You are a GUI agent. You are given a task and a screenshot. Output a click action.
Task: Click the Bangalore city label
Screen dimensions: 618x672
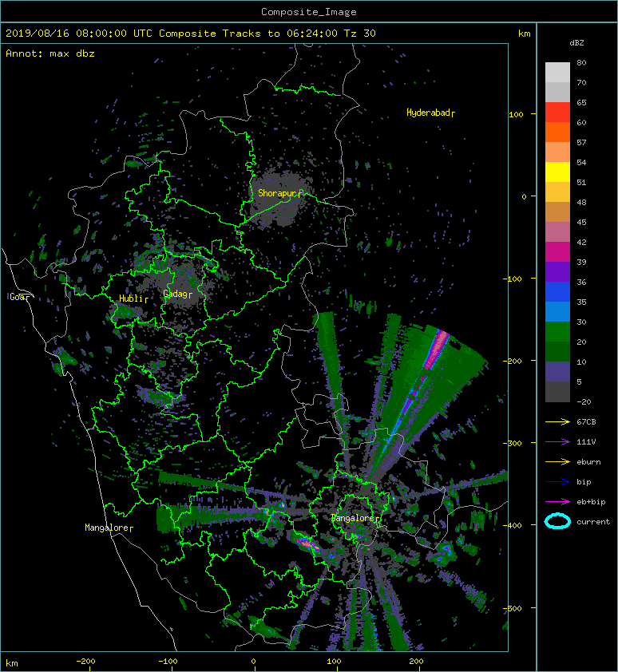(355, 518)
